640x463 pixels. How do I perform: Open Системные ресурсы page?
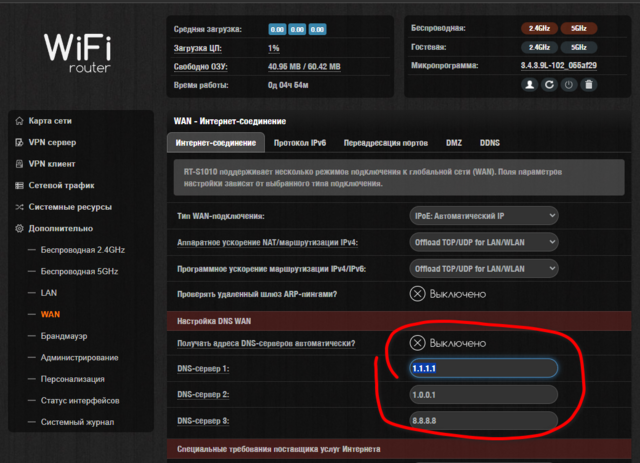[x=69, y=207]
